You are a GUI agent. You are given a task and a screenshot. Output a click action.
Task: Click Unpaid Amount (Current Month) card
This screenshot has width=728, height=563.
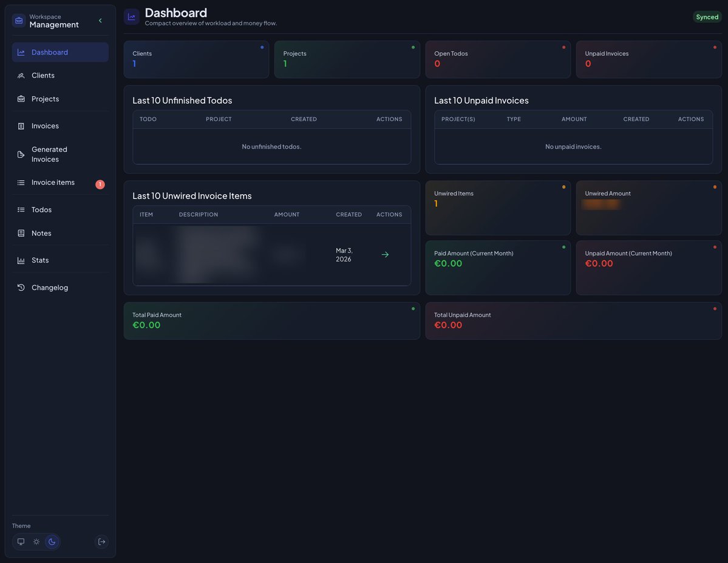click(648, 268)
